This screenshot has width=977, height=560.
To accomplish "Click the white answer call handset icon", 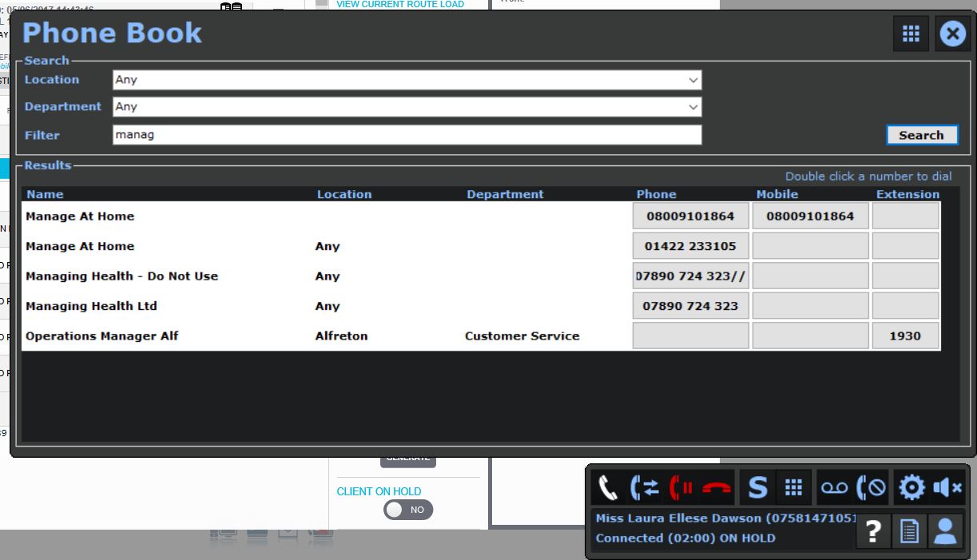I will click(609, 487).
